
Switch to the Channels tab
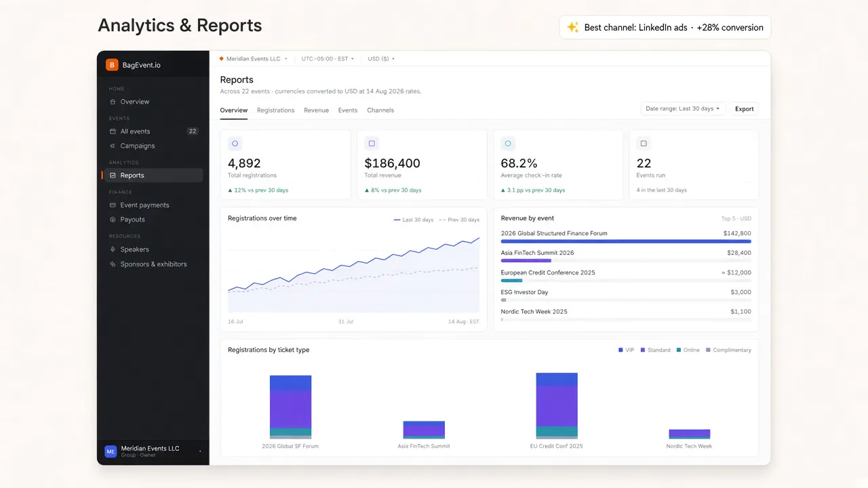coord(380,110)
